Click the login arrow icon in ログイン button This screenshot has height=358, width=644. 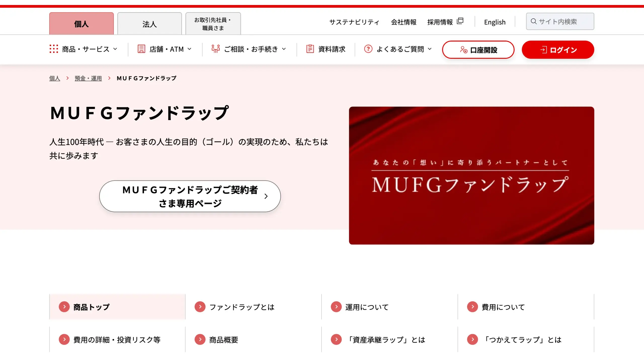tap(543, 50)
